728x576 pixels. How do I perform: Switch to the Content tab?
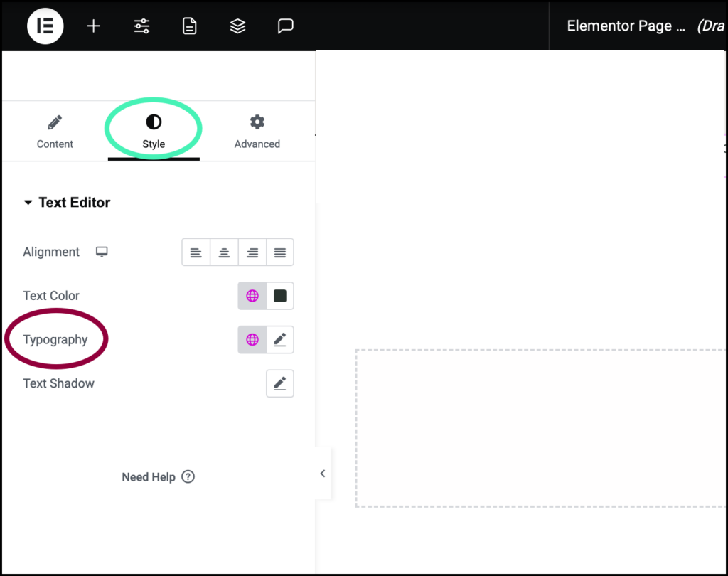coord(55,132)
